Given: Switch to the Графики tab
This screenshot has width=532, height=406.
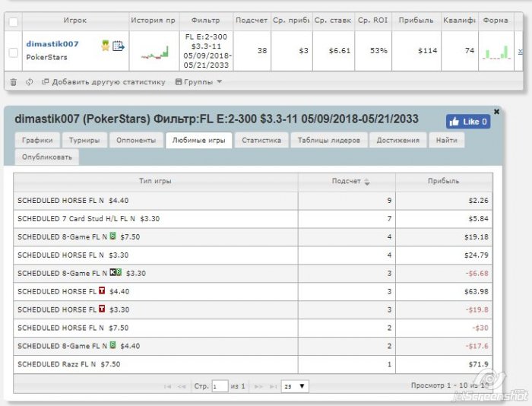Looking at the screenshot, I should [x=37, y=140].
